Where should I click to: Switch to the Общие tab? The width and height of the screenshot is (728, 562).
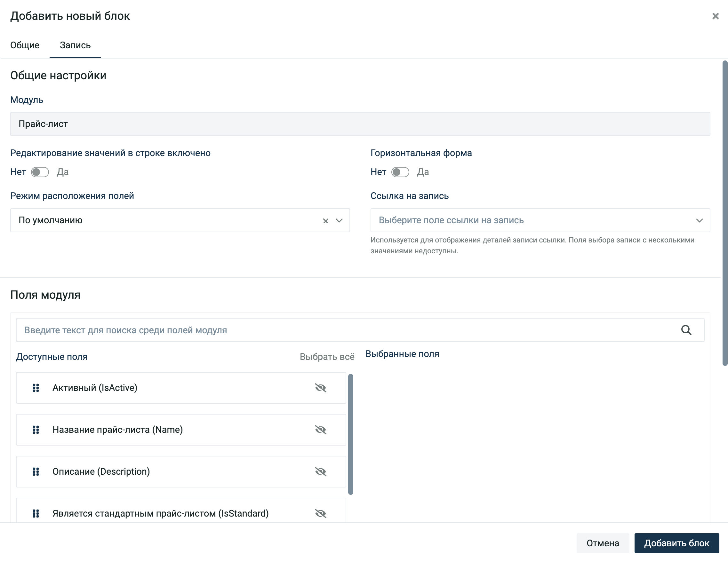(25, 45)
